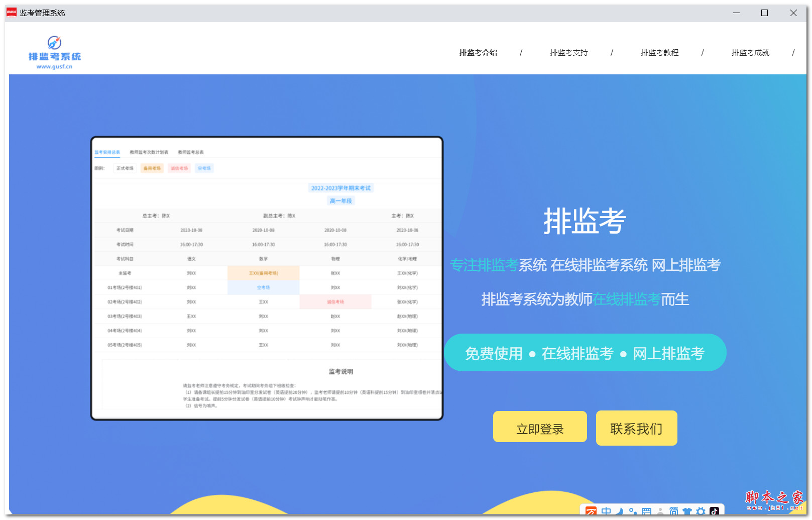Screen dimensions: 812x520
Task: Toggle the 诚信考场 legend badge
Action: (x=179, y=168)
